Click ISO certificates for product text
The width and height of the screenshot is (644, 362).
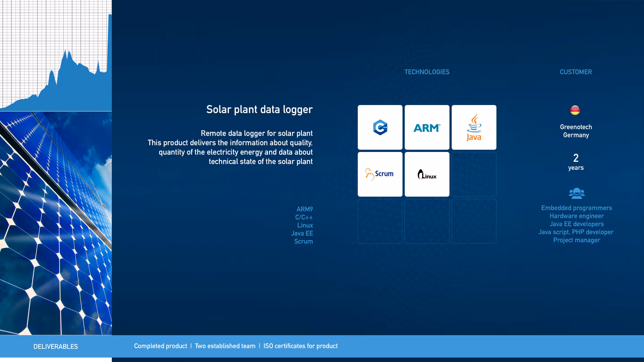pos(300,346)
